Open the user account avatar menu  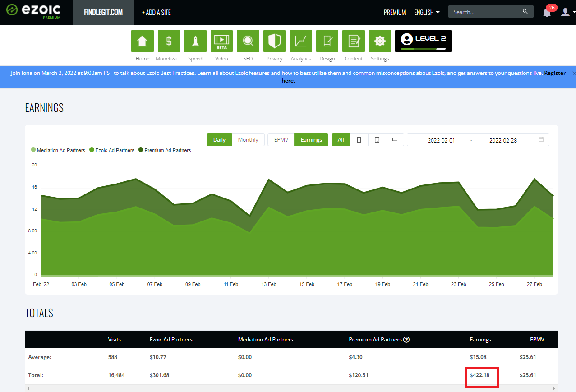[565, 12]
